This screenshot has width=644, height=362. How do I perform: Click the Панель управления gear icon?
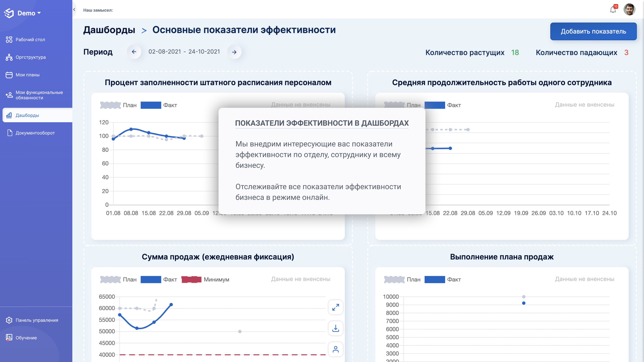[9, 320]
